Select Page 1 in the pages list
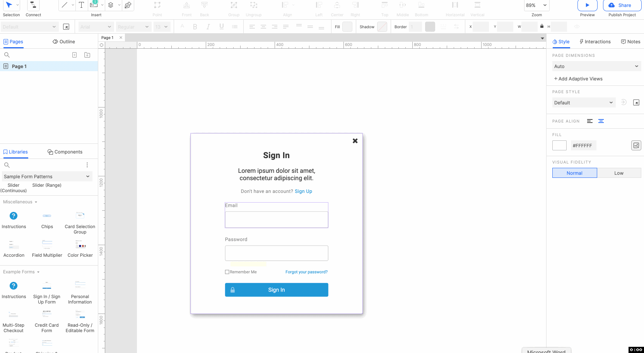The height and width of the screenshot is (353, 644). click(x=49, y=66)
